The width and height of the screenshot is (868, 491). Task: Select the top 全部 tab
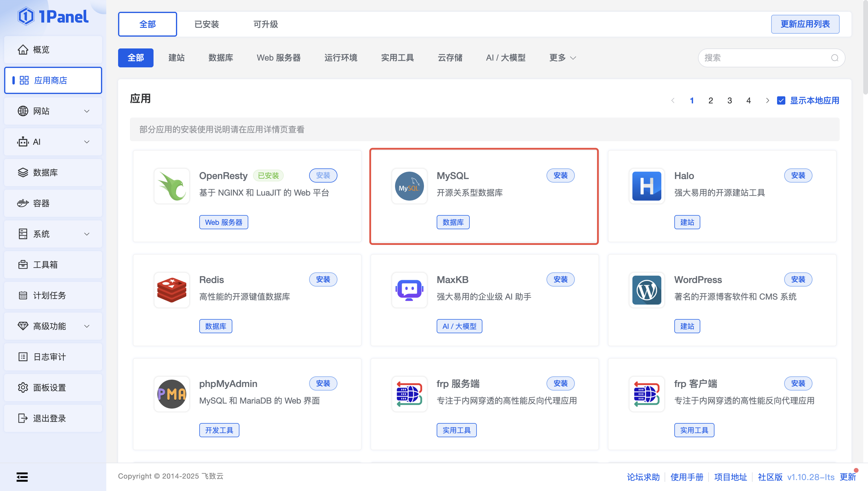click(x=147, y=24)
